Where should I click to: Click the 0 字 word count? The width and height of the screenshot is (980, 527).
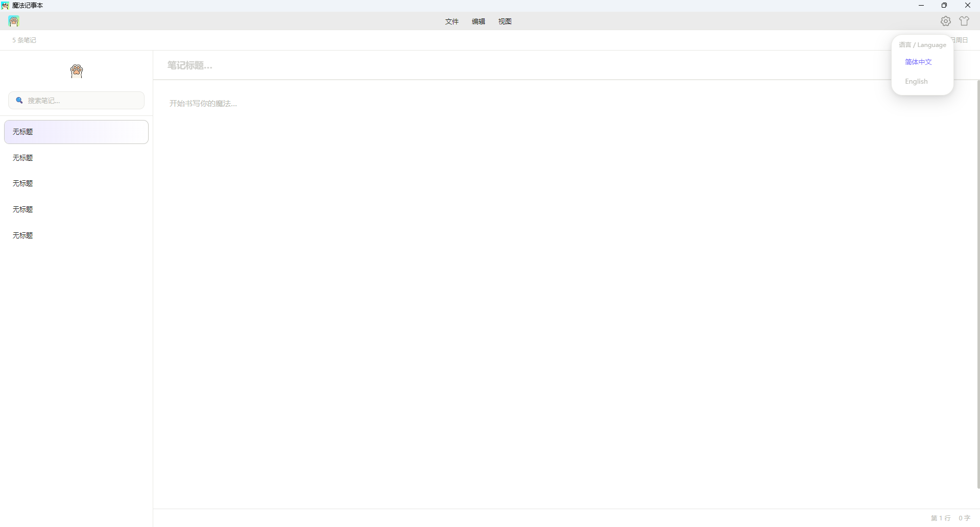pyautogui.click(x=964, y=518)
